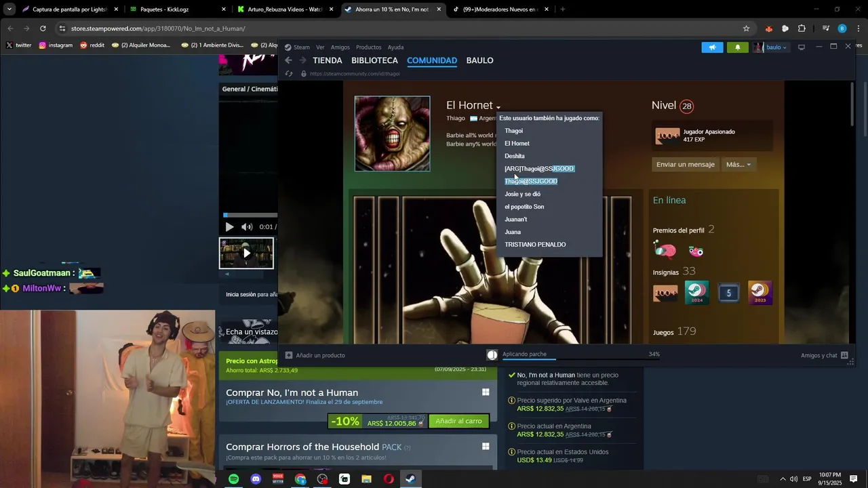The width and height of the screenshot is (868, 488).
Task: Click the alias TRISTIANO PENALDO
Action: pos(535,245)
